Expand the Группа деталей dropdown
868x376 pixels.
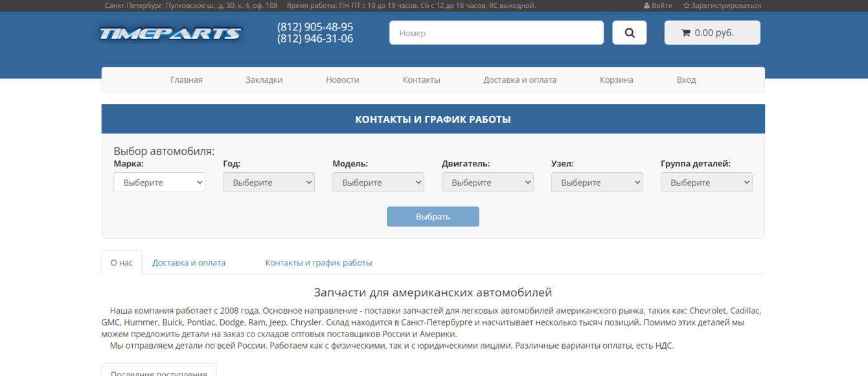(x=706, y=182)
